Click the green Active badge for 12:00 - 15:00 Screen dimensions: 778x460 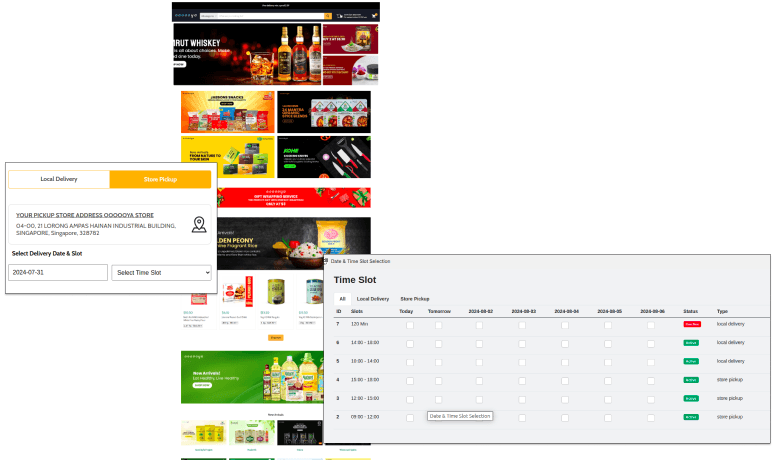(691, 398)
